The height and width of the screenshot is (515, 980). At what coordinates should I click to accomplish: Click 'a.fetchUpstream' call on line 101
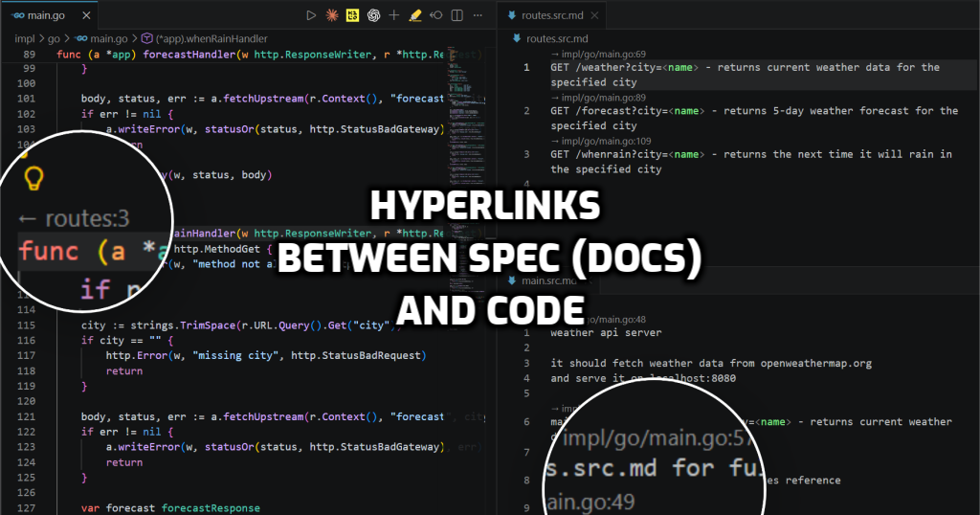257,99
